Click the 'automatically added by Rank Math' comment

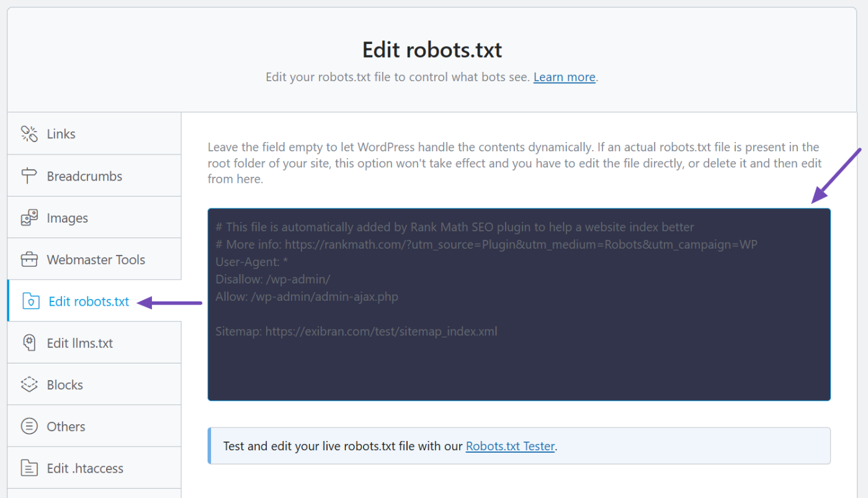click(455, 227)
